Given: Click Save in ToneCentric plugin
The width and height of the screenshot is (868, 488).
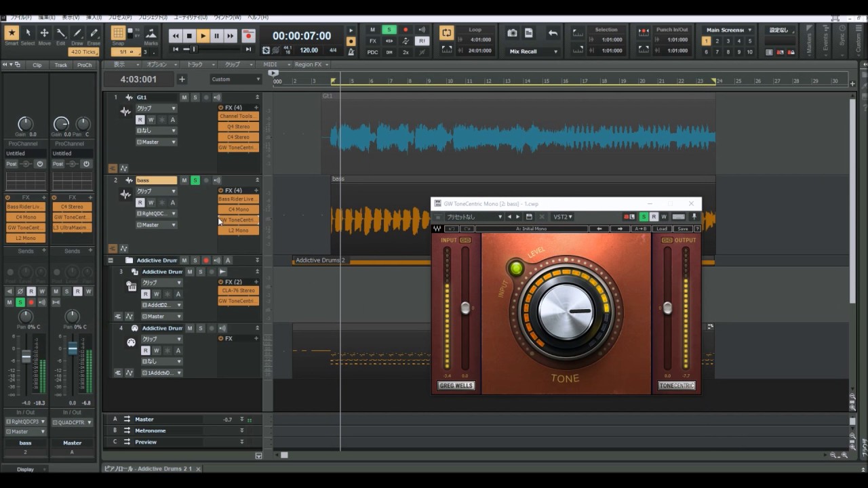Looking at the screenshot, I should [682, 229].
